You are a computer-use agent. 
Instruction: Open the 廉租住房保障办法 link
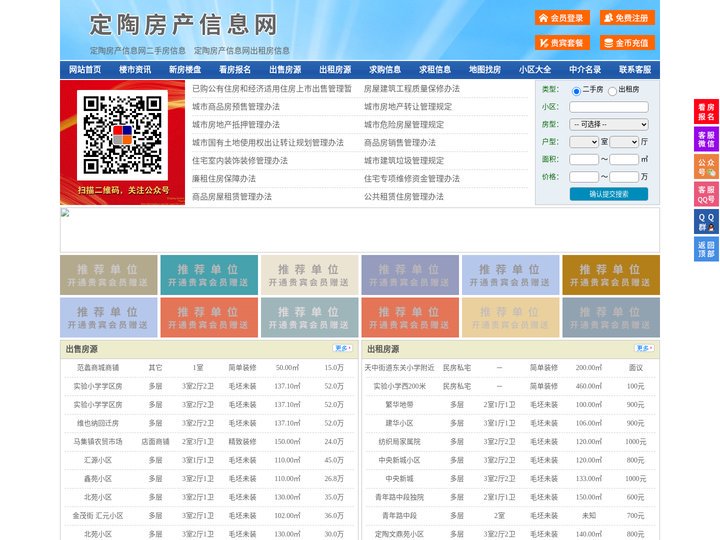click(x=224, y=179)
